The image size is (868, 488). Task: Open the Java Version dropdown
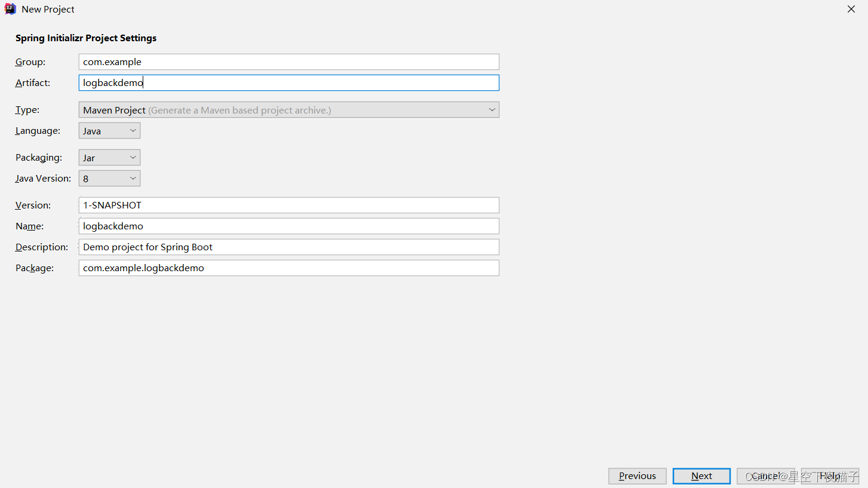tap(109, 179)
